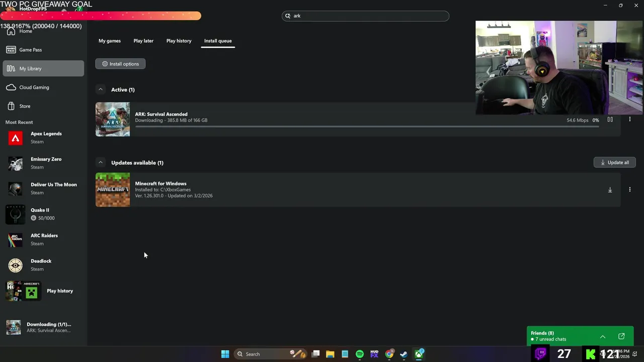Image resolution: width=644 pixels, height=362 pixels.
Task: Minimize the Xbox app window
Action: 605,6
